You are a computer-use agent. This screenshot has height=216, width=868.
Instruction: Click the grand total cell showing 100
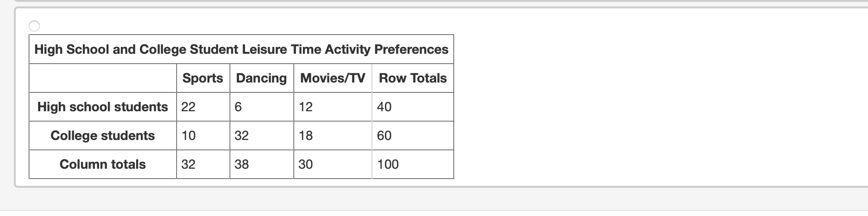tap(388, 164)
